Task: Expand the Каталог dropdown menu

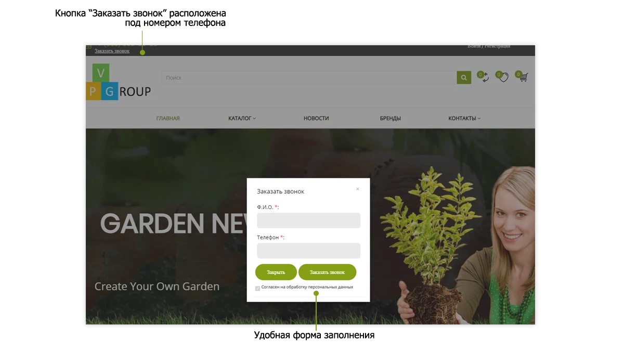Action: [242, 119]
